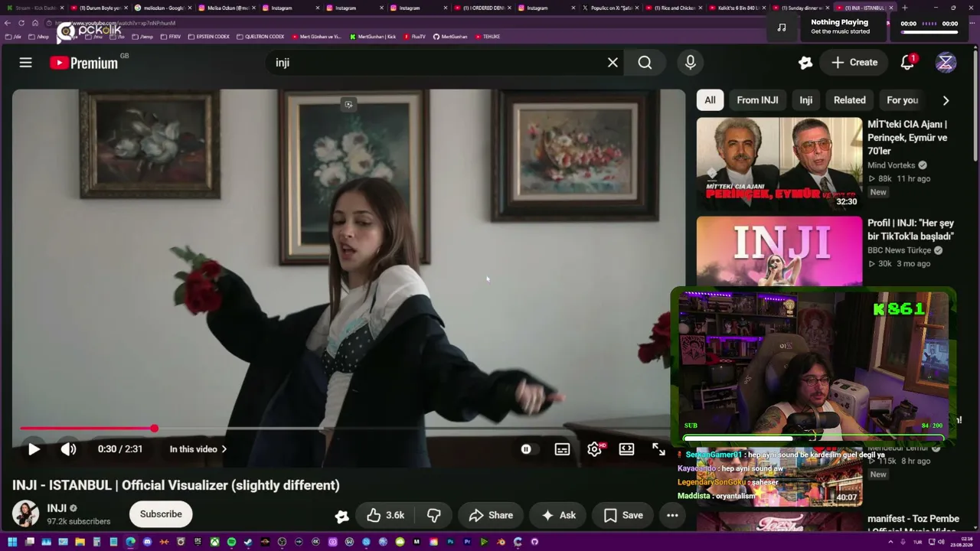Screen dimensions: 980x551
Task: Open the Mind Vorteks video thumbnail
Action: [779, 164]
